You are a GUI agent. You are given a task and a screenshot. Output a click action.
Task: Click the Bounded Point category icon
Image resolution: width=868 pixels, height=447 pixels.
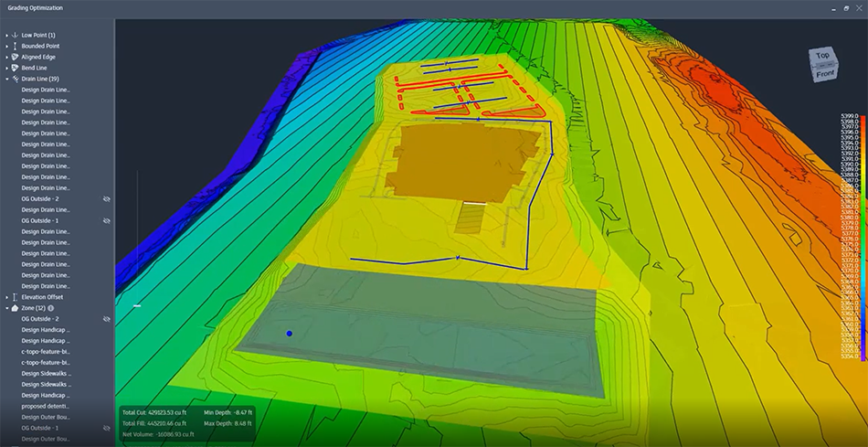pyautogui.click(x=15, y=46)
